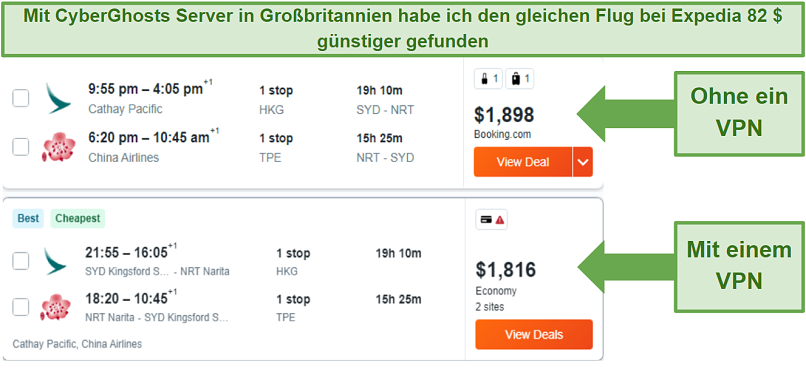
Task: Check the 9:55 pm Cathay Pacific flight box
Action: (21, 98)
